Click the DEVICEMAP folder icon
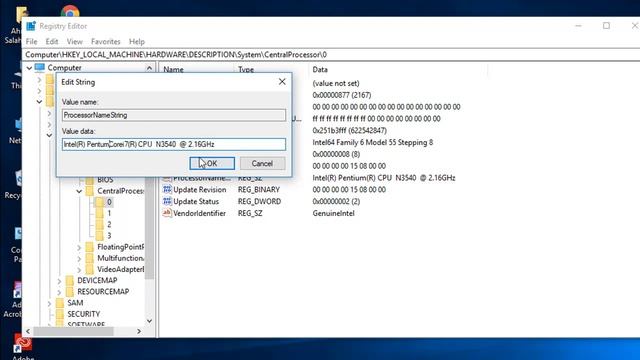The image size is (640, 360). [x=70, y=280]
